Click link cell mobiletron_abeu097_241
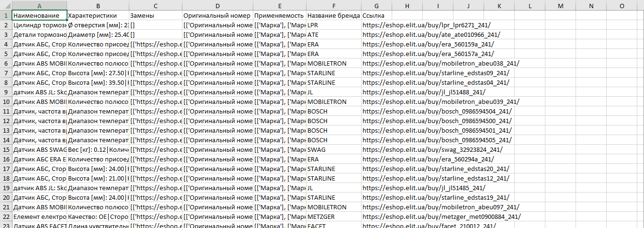 (x=441, y=207)
